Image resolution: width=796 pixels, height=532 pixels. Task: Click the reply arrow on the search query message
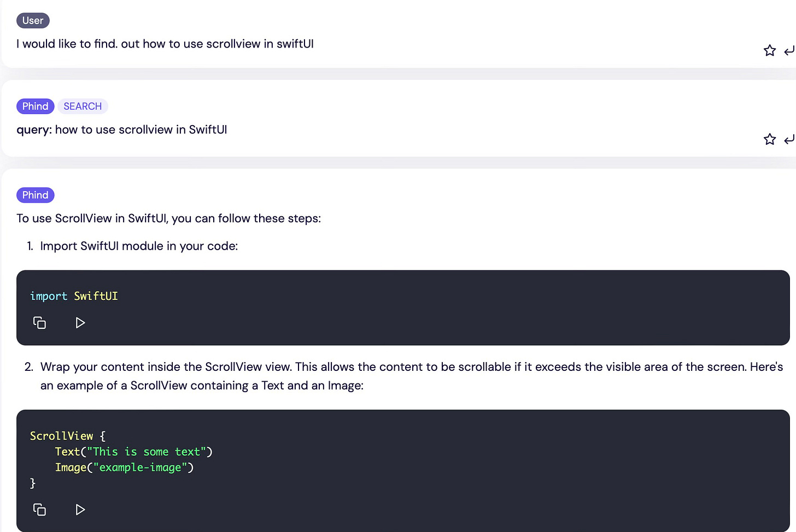[789, 139]
